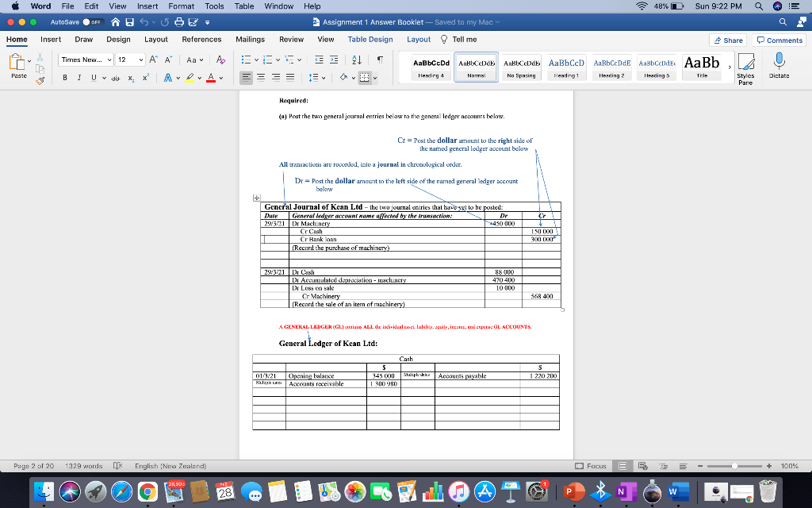This screenshot has height=508, width=812.
Task: Apply center alignment
Action: tap(260, 76)
